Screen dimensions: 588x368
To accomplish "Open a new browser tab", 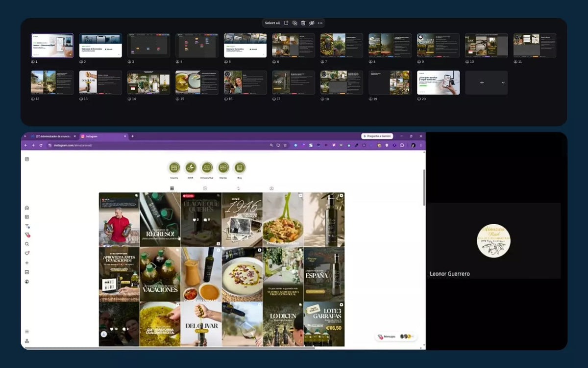I will point(132,136).
